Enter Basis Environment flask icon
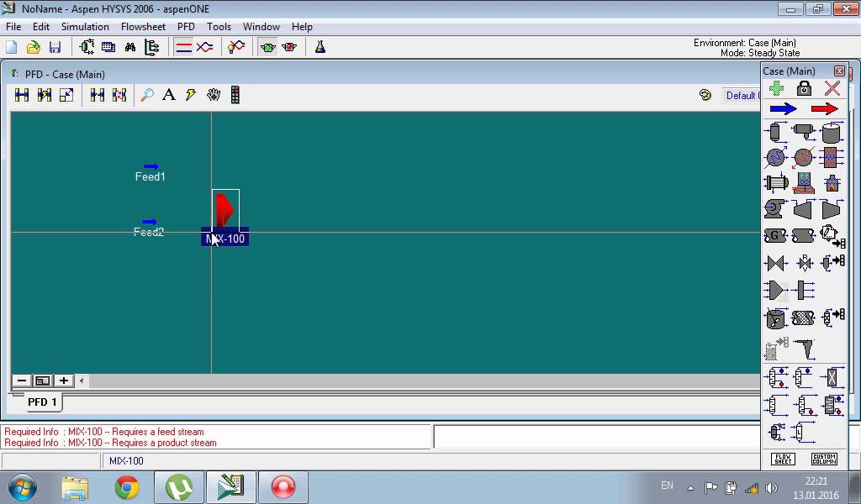 click(320, 47)
